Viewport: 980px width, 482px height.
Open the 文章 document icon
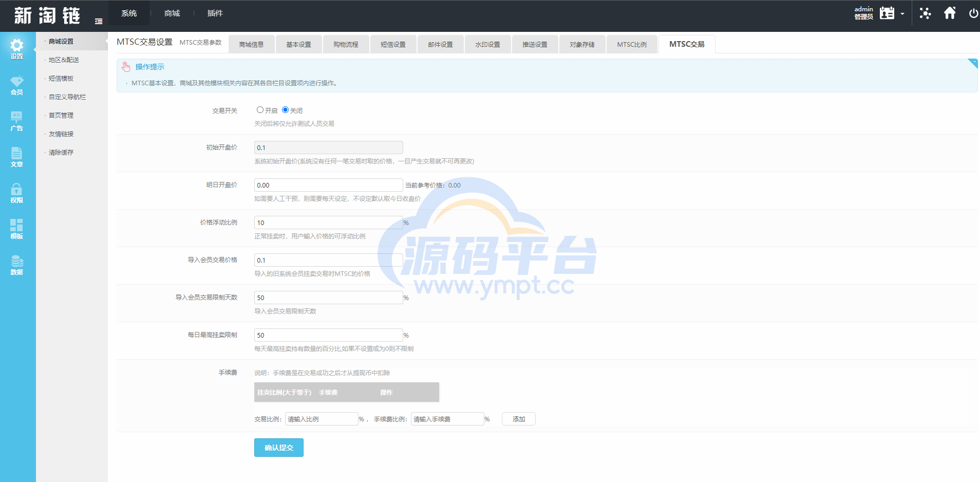click(17, 157)
